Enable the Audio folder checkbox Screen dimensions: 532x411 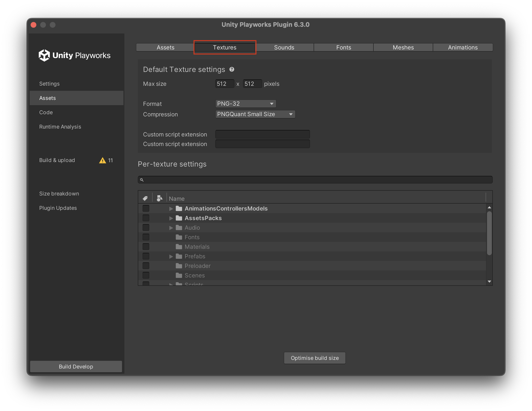click(x=146, y=228)
